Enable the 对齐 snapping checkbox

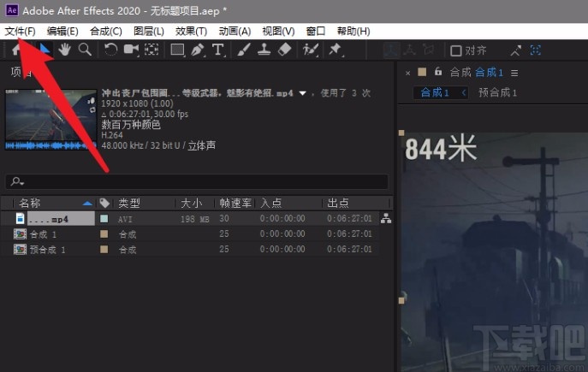pos(455,50)
